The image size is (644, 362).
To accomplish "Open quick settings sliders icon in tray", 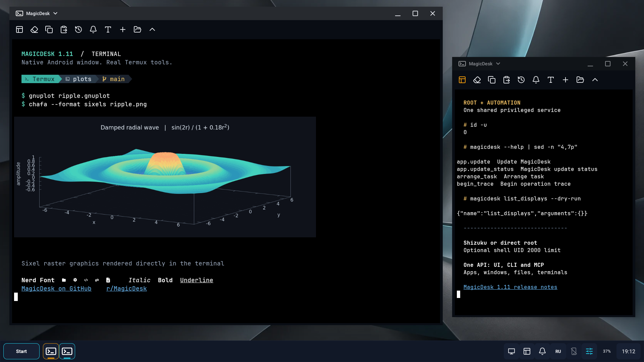I will point(589,351).
